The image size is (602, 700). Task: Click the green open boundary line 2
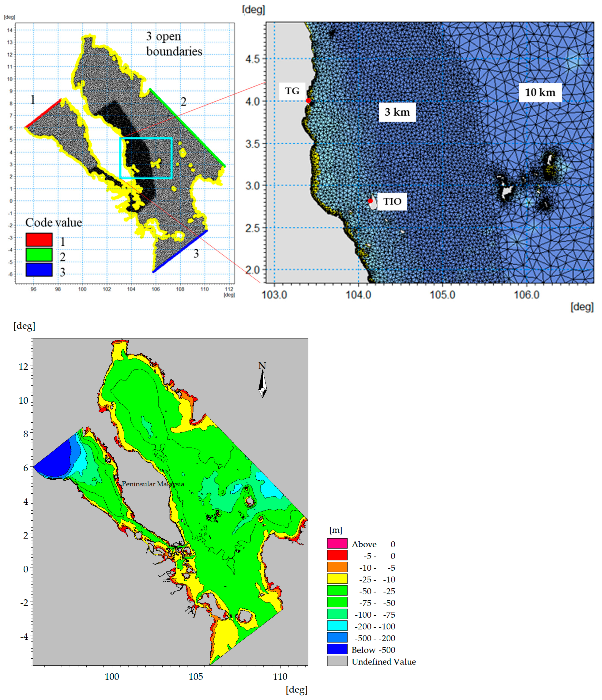tap(188, 127)
